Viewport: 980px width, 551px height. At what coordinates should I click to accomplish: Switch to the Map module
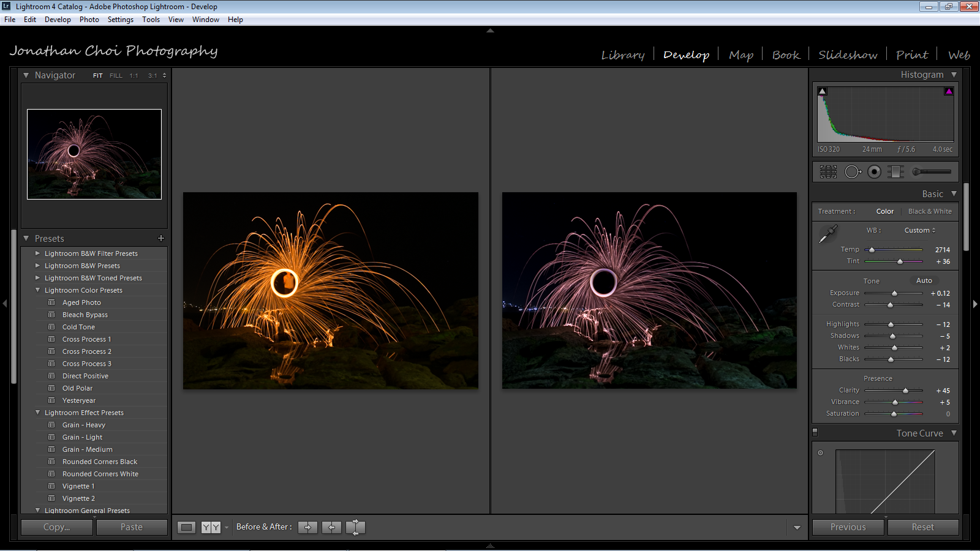pos(741,55)
